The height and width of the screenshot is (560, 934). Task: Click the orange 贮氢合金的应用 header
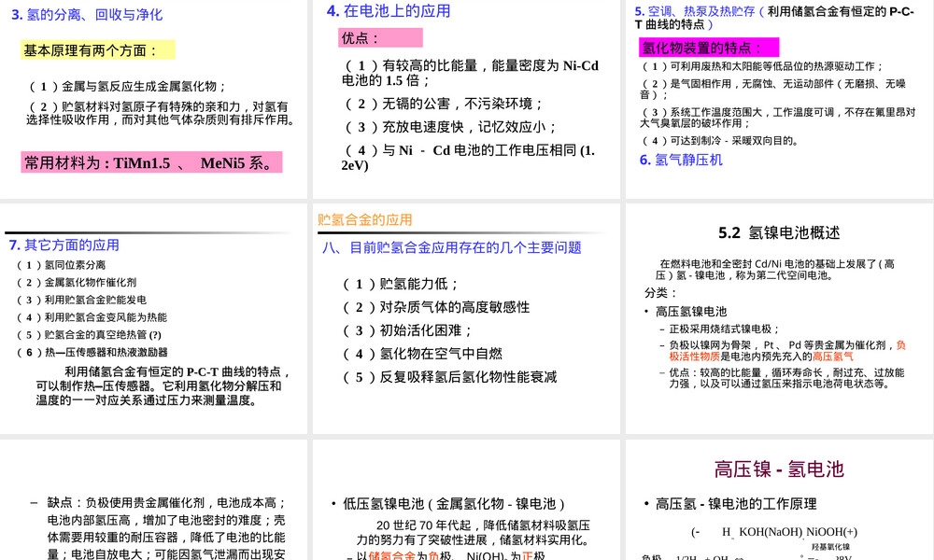(x=364, y=219)
